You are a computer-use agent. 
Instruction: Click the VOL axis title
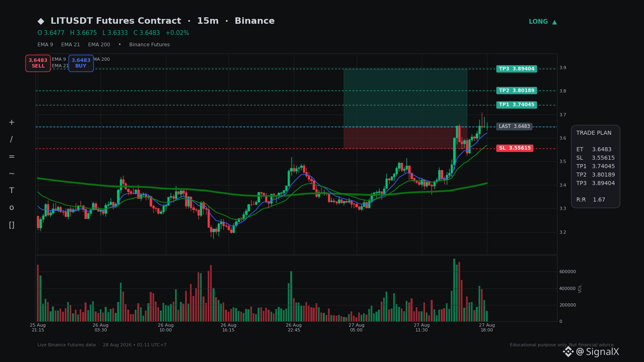pyautogui.click(x=580, y=288)
